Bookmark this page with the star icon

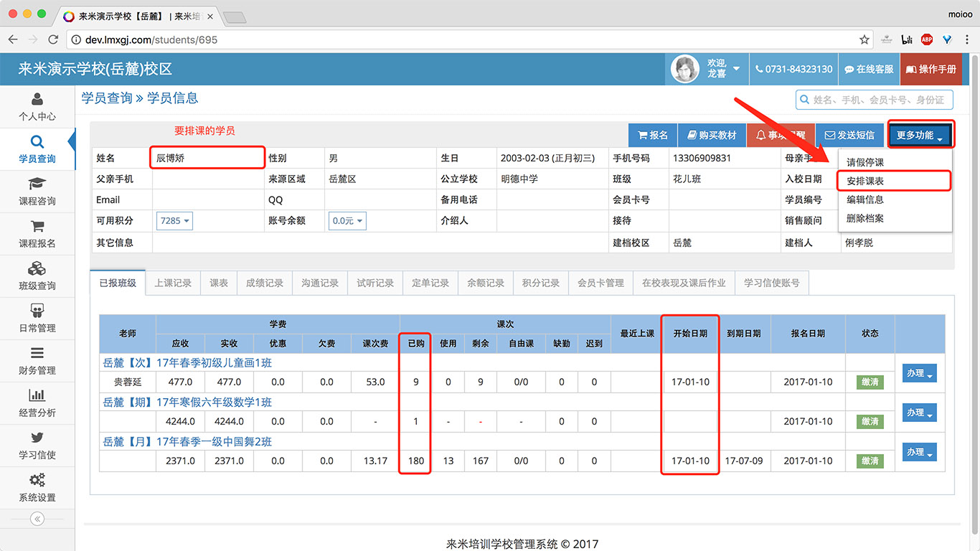click(864, 40)
